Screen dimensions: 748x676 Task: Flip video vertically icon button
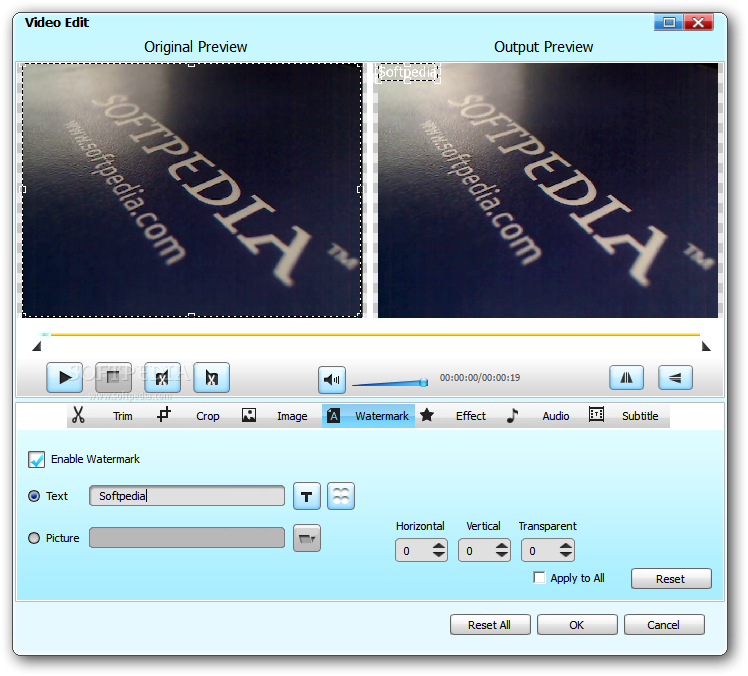click(675, 378)
